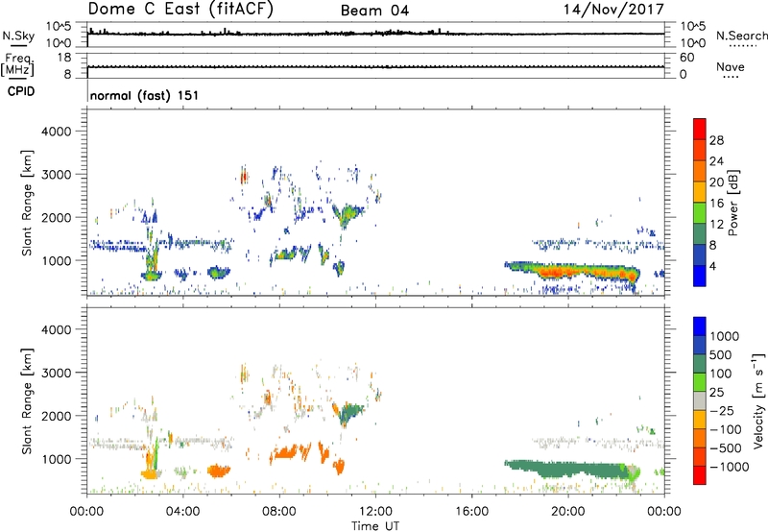The width and height of the screenshot is (768, 532).
Task: Click '3000' on the velocity panel axis
Action: pos(57,373)
